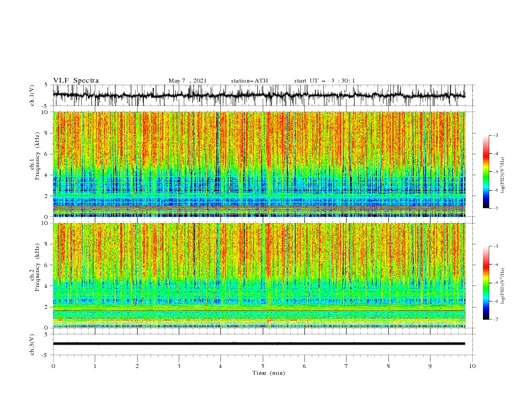Click the "6" tick on ch.2 frequency axis
Viewport: 532px width, 411px height.
tap(47, 265)
